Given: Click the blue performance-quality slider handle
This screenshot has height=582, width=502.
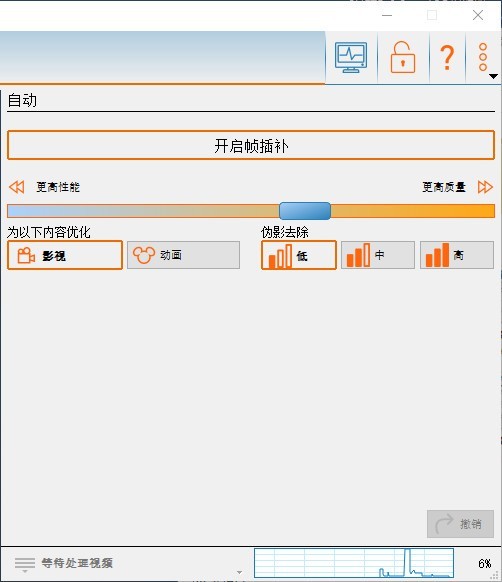Looking at the screenshot, I should click(305, 211).
